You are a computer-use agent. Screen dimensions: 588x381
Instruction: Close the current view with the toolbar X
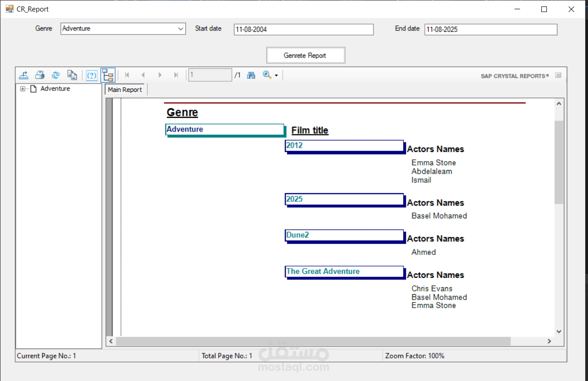coord(558,75)
